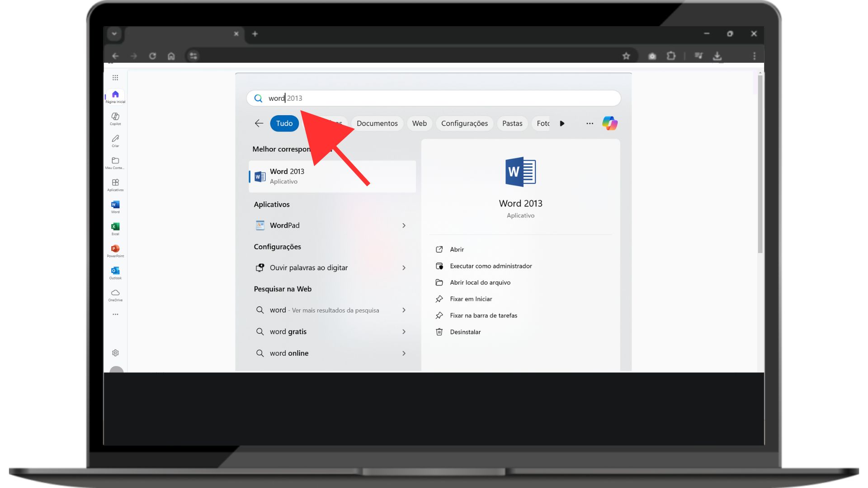868x488 pixels.
Task: Expand the WordPad result chevron
Action: pyautogui.click(x=404, y=225)
